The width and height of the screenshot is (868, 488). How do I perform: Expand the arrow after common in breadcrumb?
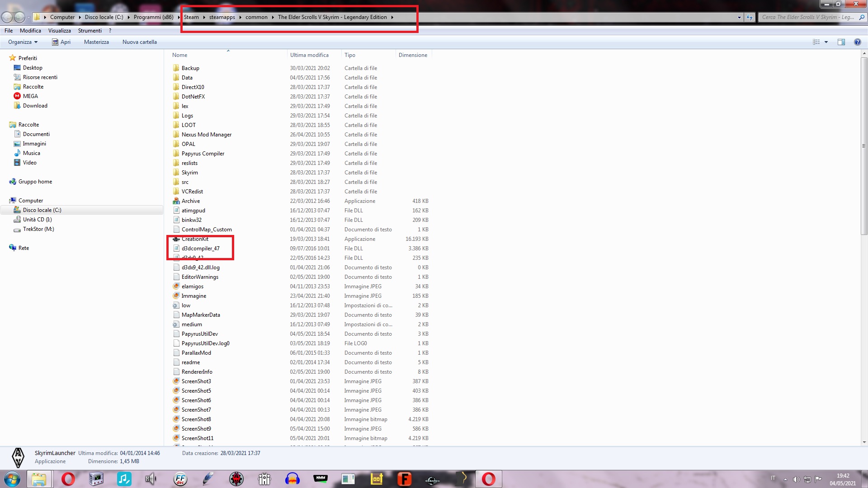(273, 17)
